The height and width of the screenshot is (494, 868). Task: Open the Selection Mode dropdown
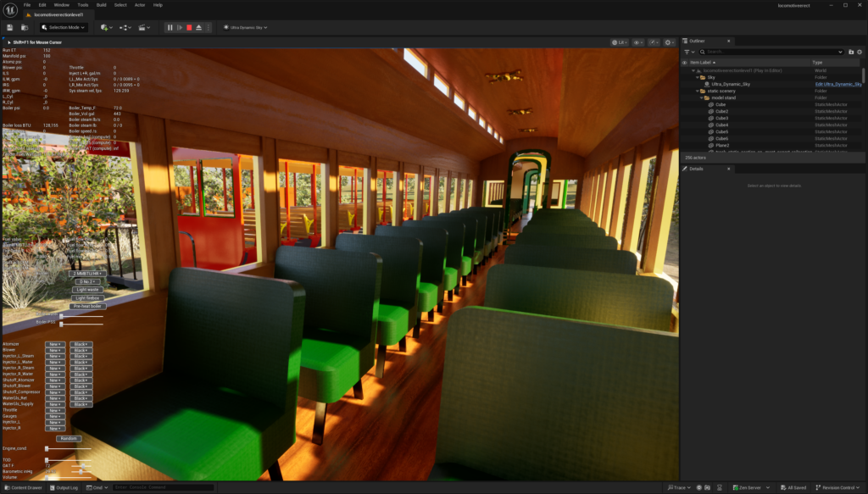point(64,27)
